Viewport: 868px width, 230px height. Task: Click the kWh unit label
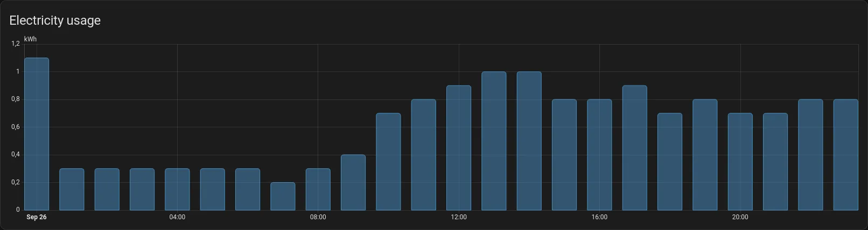click(x=30, y=39)
